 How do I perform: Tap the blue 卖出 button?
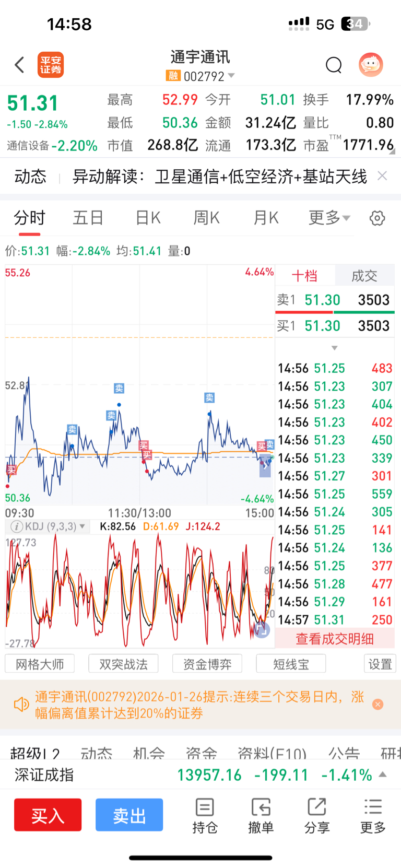(x=129, y=815)
